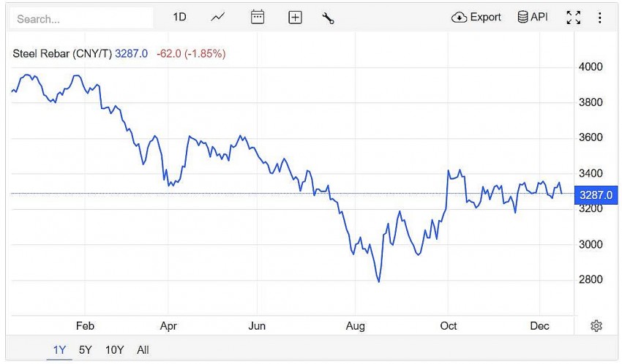Click the API button label
The image size is (622, 364).
pyautogui.click(x=539, y=18)
